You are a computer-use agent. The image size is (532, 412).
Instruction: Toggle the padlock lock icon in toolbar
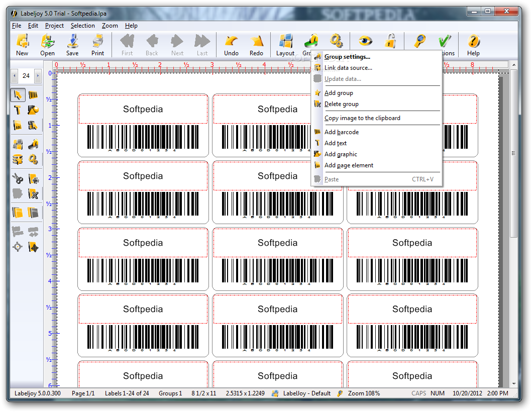[390, 41]
